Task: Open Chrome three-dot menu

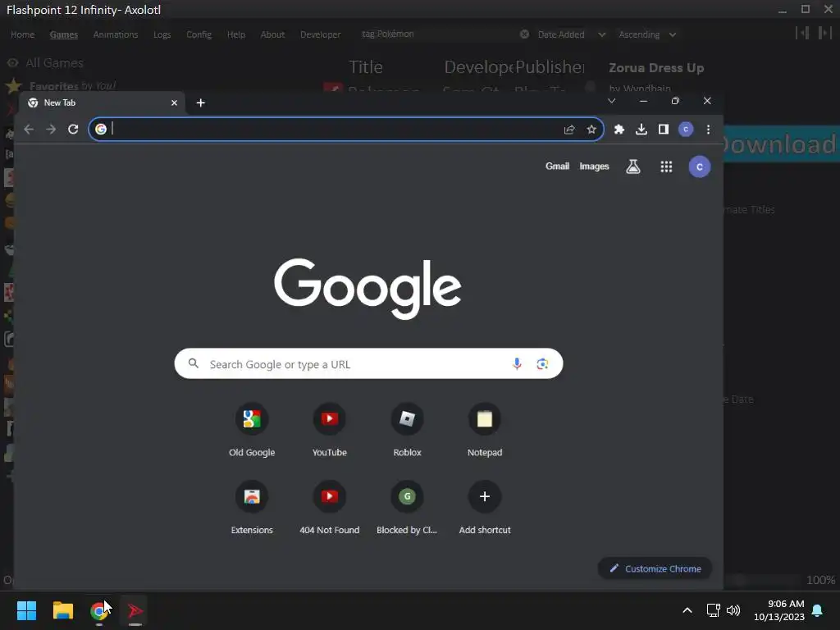Action: coord(708,129)
